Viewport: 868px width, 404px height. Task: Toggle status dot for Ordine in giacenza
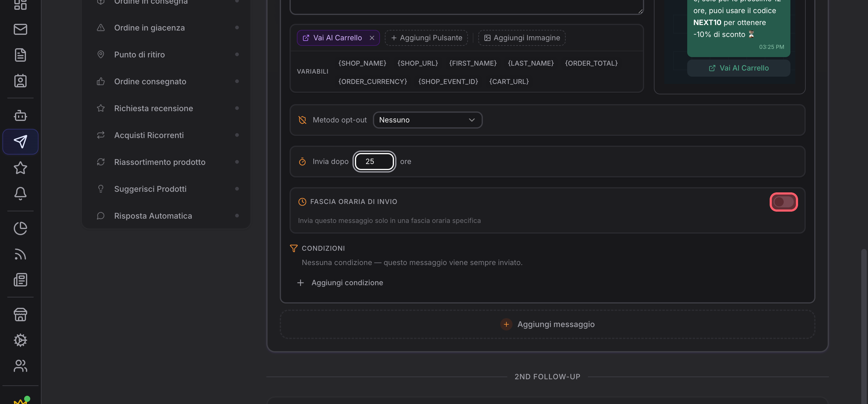(237, 27)
